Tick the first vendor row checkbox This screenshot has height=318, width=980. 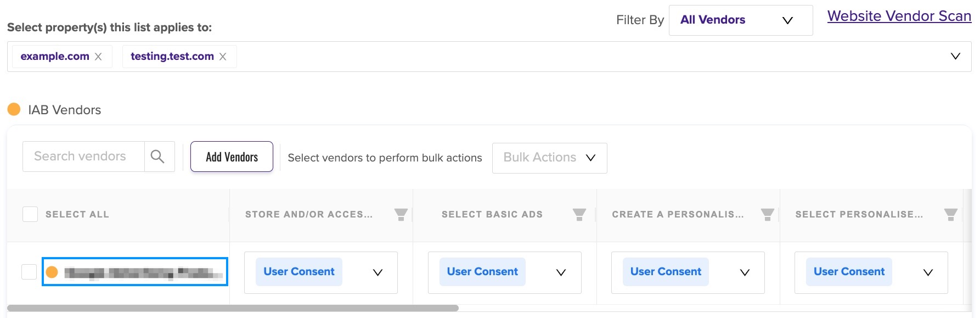29,272
